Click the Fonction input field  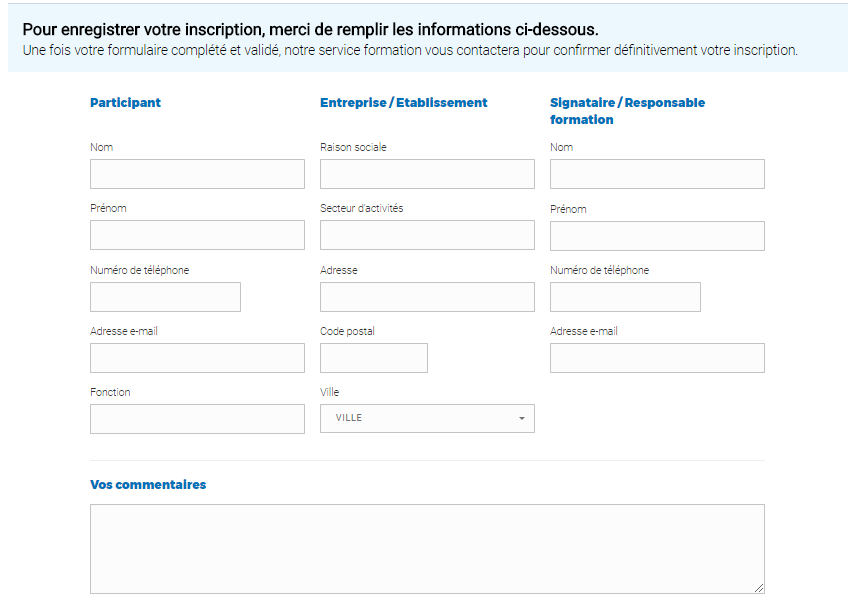point(197,419)
